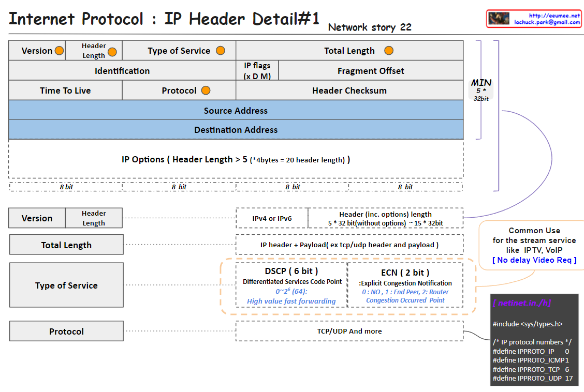Click the author thumbnail image at top right
This screenshot has height=392, width=584.
(x=499, y=19)
